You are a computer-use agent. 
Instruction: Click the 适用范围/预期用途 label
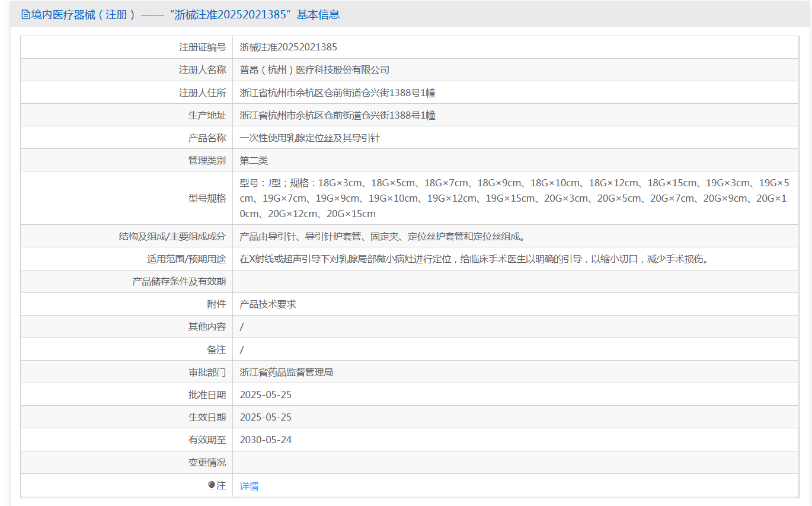coord(186,259)
